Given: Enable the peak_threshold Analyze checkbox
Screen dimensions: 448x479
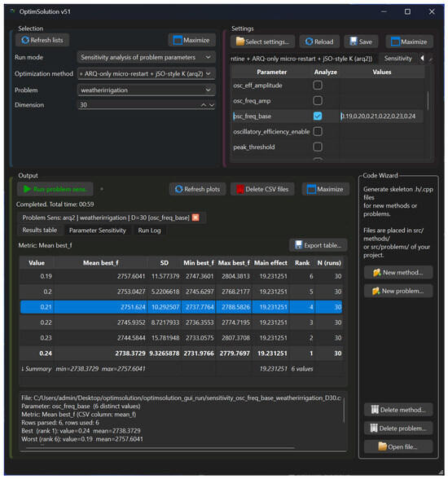Looking at the screenshot, I should [x=318, y=147].
